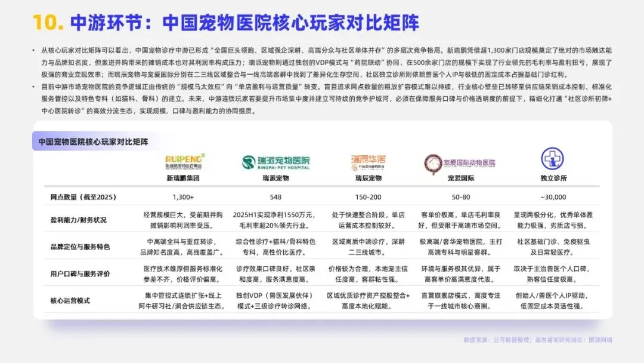Click the orange RUIPENG logo
Image resolution: width=644 pixels, height=363 pixels.
[184, 162]
